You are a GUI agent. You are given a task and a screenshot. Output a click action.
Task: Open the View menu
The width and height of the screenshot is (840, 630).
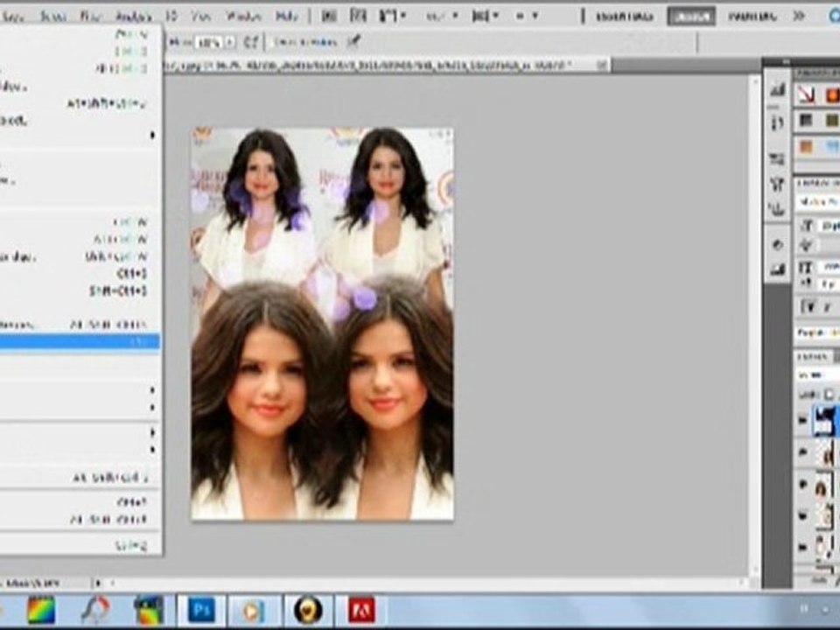coord(201,17)
